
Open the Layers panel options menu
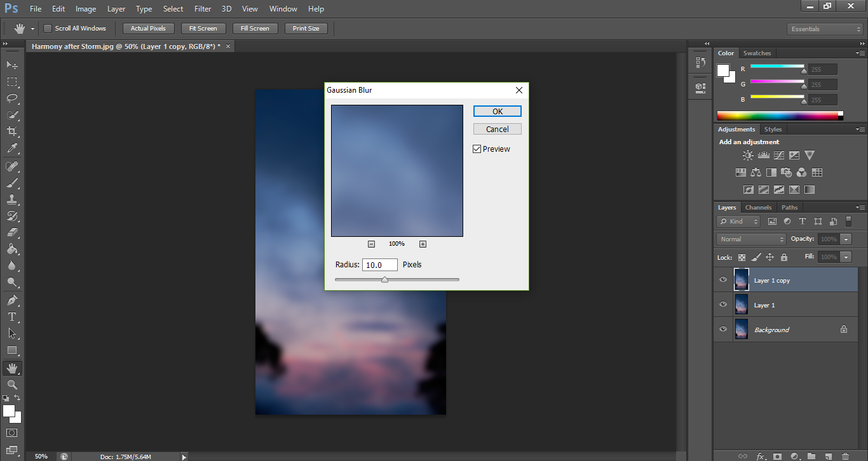[860, 208]
